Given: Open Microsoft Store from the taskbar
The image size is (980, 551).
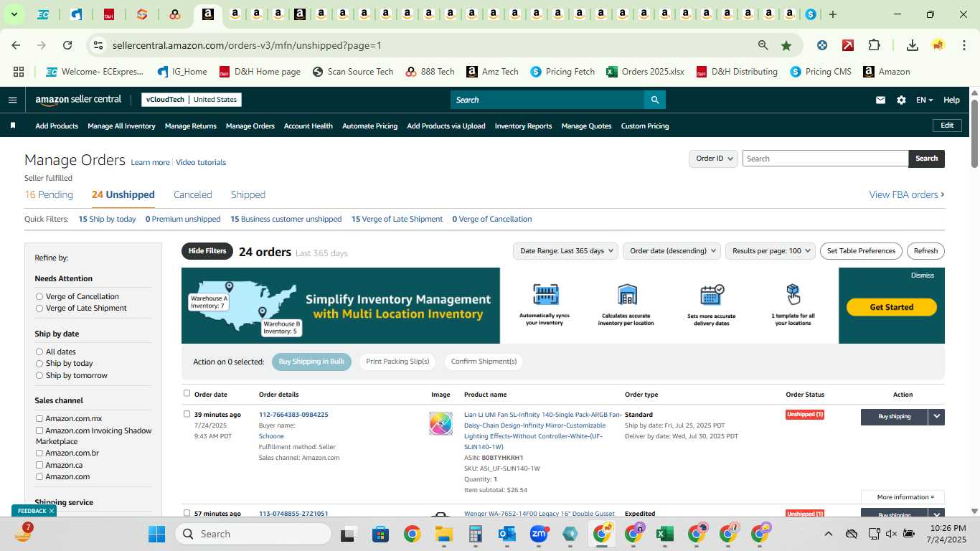Looking at the screenshot, I should (x=380, y=534).
